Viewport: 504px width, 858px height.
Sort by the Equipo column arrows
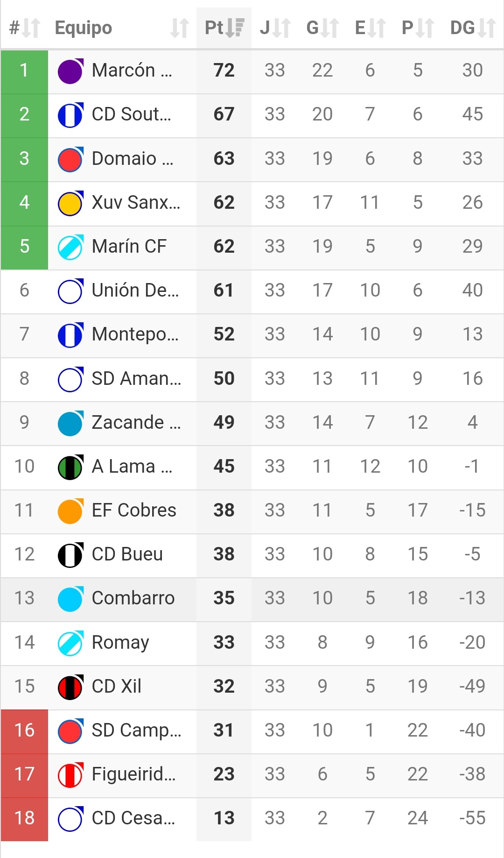(179, 28)
